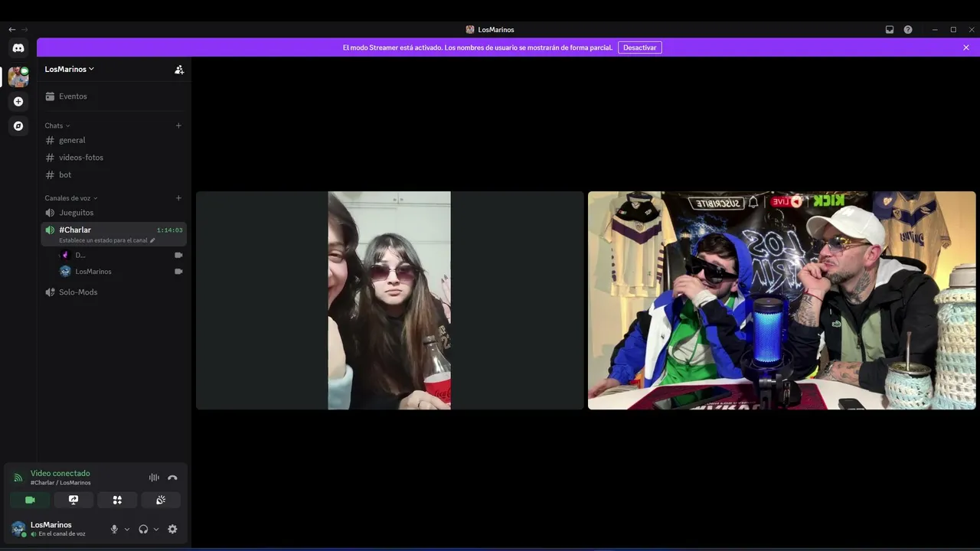
Task: Add a channel to Canales de voz
Action: pyautogui.click(x=178, y=198)
